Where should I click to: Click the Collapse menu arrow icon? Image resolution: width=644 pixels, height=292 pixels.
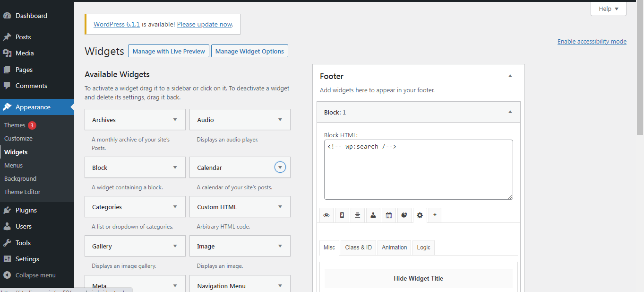click(x=7, y=275)
